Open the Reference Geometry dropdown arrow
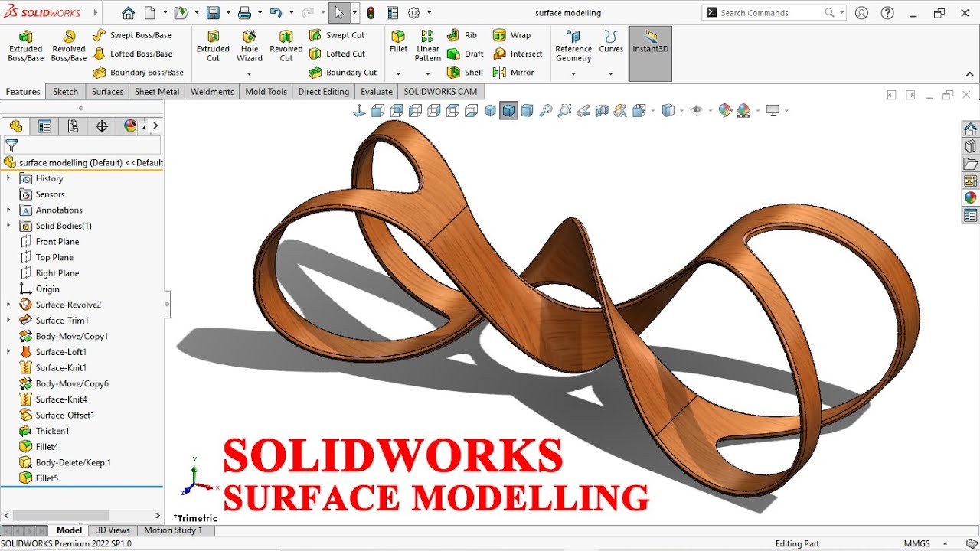 (x=573, y=74)
